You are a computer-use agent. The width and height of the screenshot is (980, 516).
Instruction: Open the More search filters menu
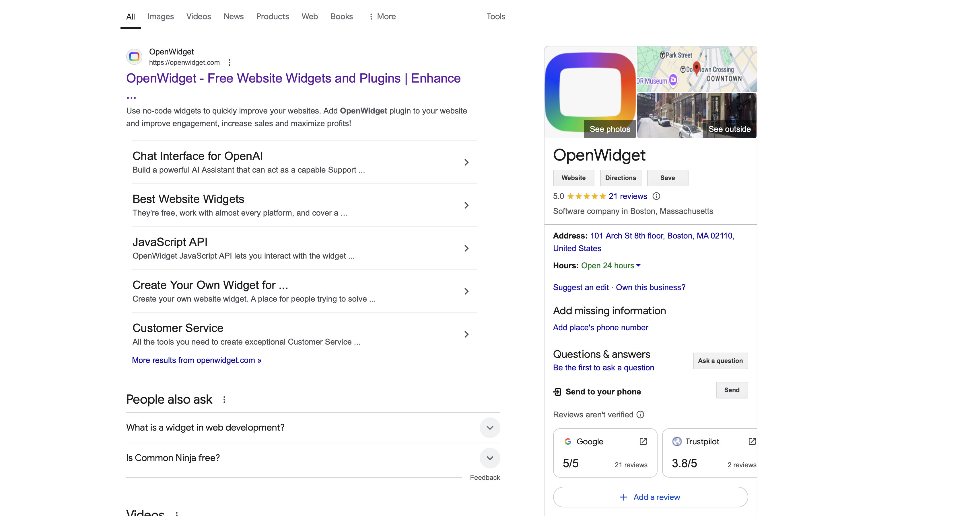coord(382,16)
